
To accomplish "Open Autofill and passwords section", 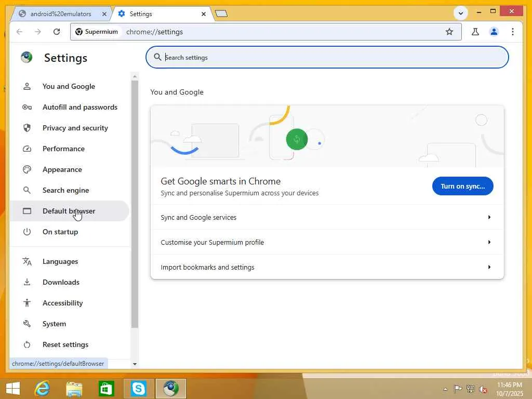I will pos(70,107).
